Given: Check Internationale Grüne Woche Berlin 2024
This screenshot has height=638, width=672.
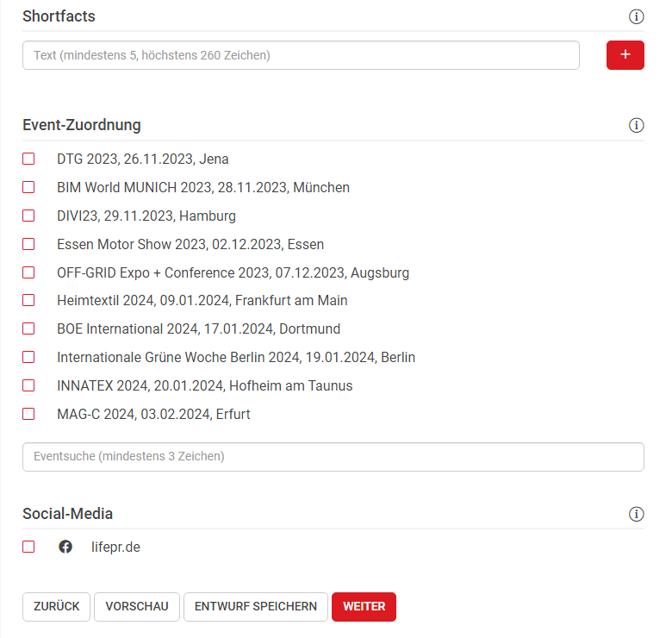Looking at the screenshot, I should pos(28,357).
